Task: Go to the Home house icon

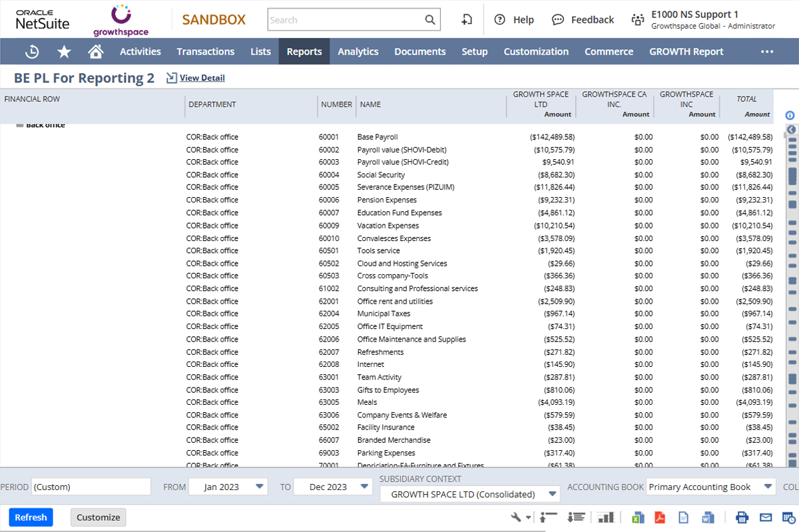Action: pyautogui.click(x=96, y=51)
